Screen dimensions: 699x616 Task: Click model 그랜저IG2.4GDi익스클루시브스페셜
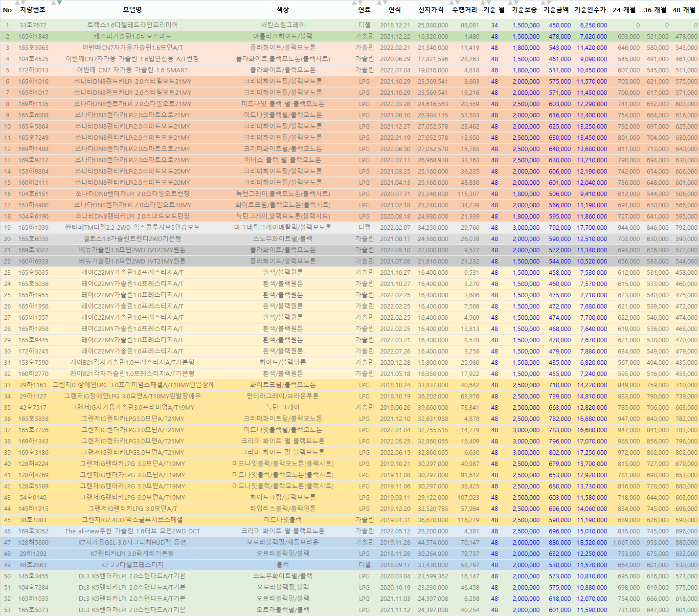[x=133, y=520]
